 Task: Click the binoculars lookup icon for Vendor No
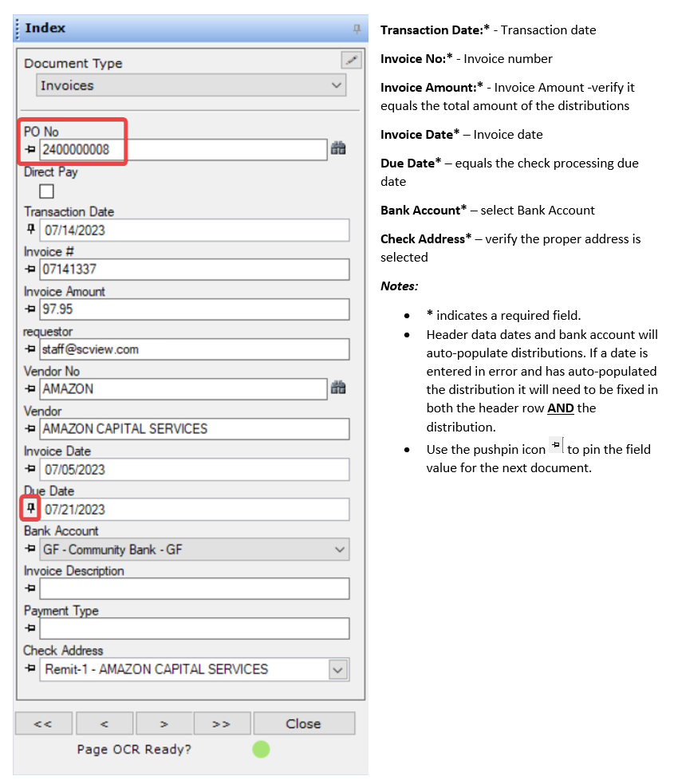[338, 388]
